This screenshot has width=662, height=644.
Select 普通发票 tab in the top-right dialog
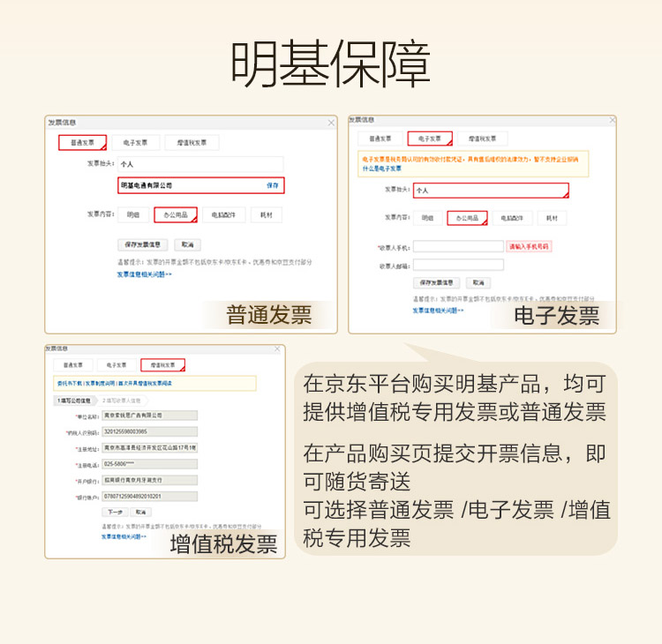tap(380, 139)
